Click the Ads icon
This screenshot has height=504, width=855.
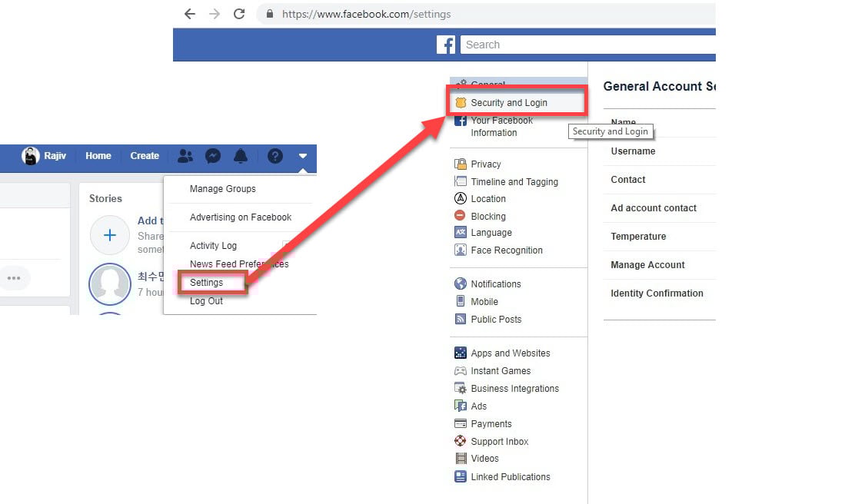point(461,406)
